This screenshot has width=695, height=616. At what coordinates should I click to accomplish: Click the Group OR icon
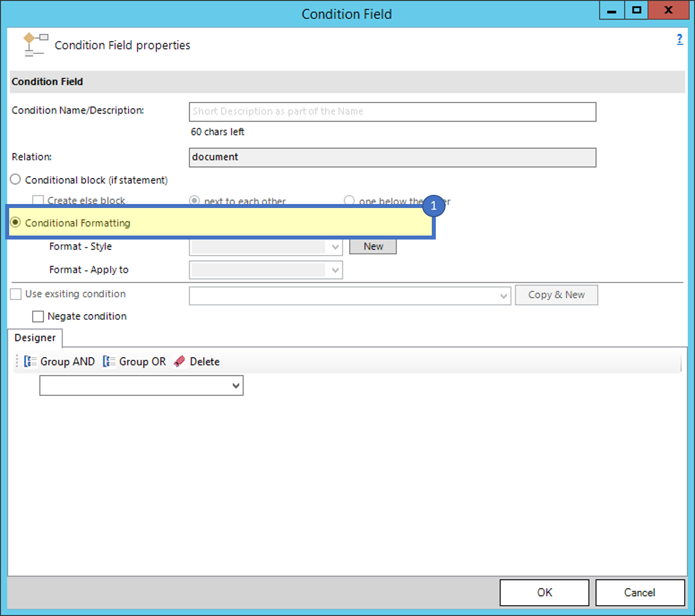[108, 361]
